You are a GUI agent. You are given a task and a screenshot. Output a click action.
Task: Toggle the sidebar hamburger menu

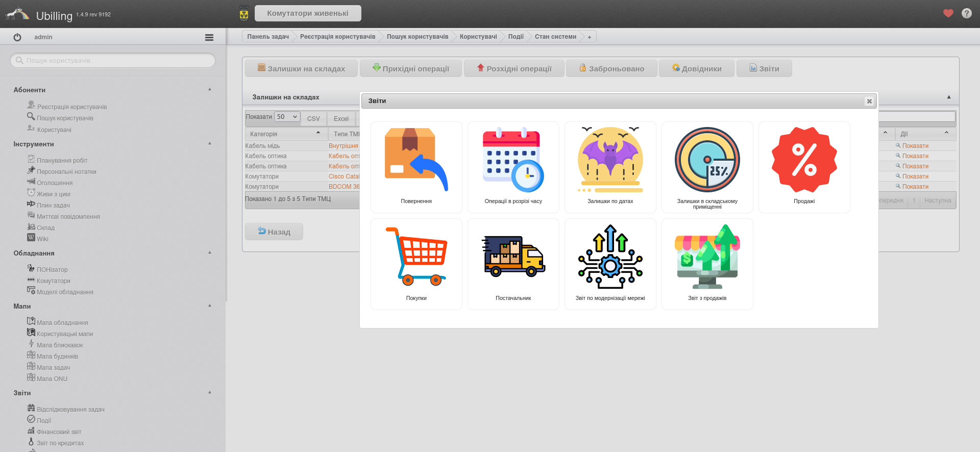coord(209,37)
